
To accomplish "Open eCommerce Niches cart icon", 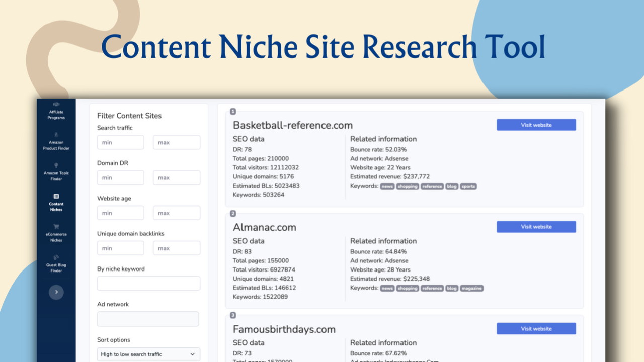I will (x=56, y=227).
